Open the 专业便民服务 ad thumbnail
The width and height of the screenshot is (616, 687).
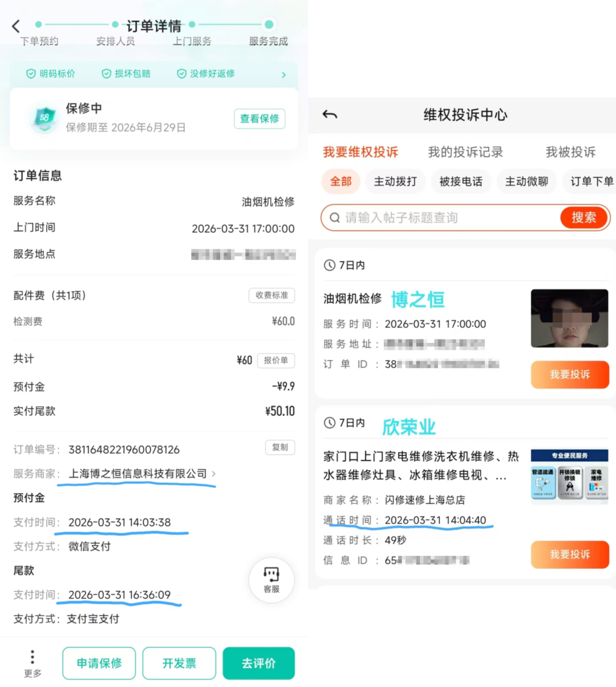tap(569, 475)
